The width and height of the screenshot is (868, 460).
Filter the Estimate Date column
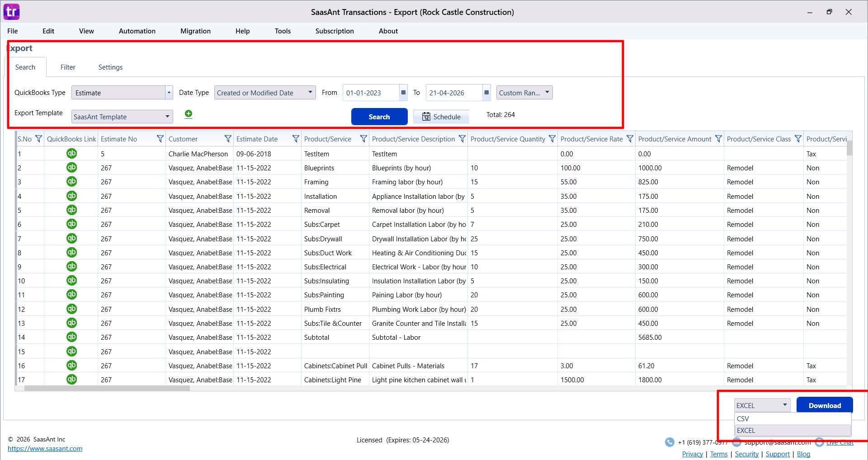296,139
